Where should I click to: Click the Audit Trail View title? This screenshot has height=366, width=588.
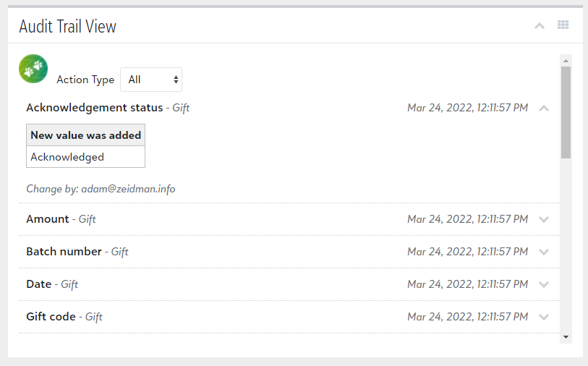[x=68, y=27]
